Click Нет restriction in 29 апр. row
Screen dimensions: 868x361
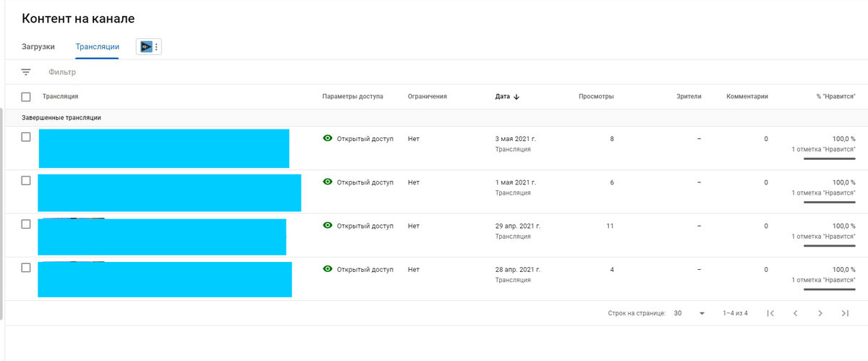point(414,226)
